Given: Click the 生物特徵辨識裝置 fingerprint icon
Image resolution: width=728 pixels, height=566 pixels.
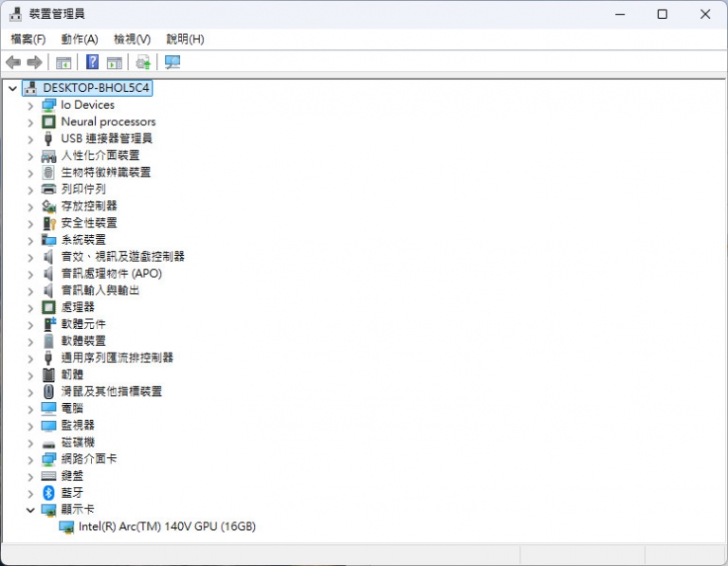Looking at the screenshot, I should (48, 173).
